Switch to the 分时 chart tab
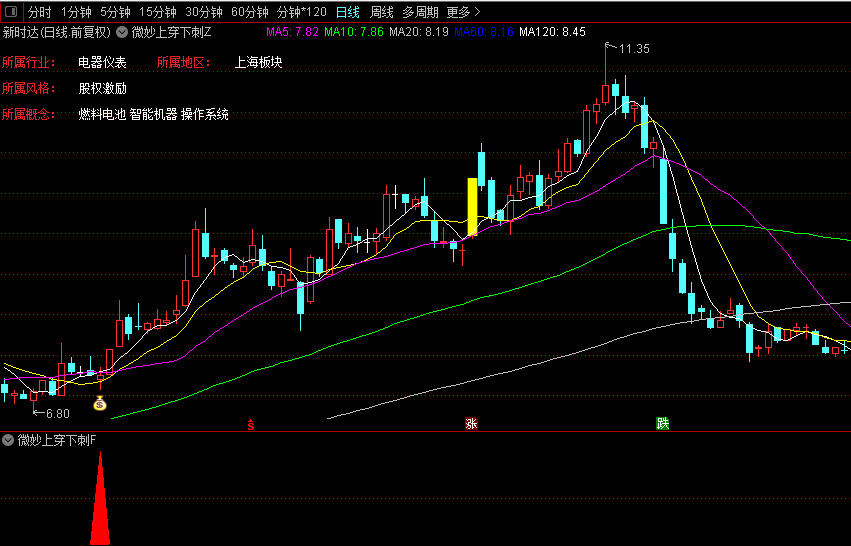The width and height of the screenshot is (851, 546). click(x=39, y=12)
